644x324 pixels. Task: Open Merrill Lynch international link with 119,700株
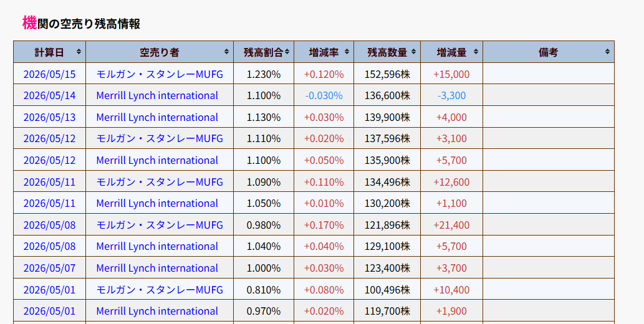pyautogui.click(x=157, y=312)
